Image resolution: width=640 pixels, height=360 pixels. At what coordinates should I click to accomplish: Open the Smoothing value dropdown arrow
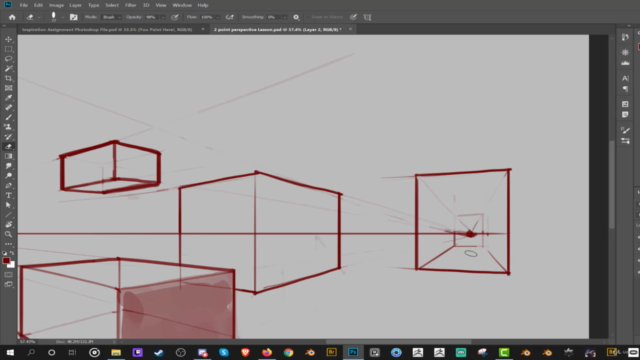pyautogui.click(x=284, y=17)
